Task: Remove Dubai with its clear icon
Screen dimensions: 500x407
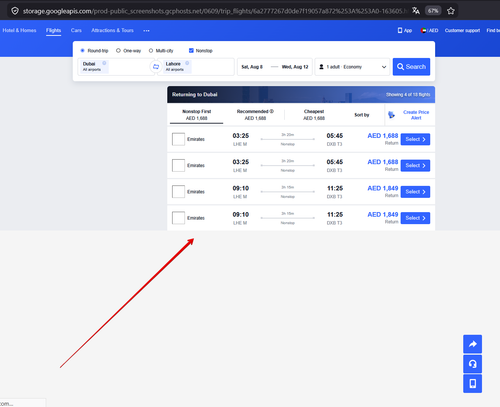Action: click(x=104, y=63)
